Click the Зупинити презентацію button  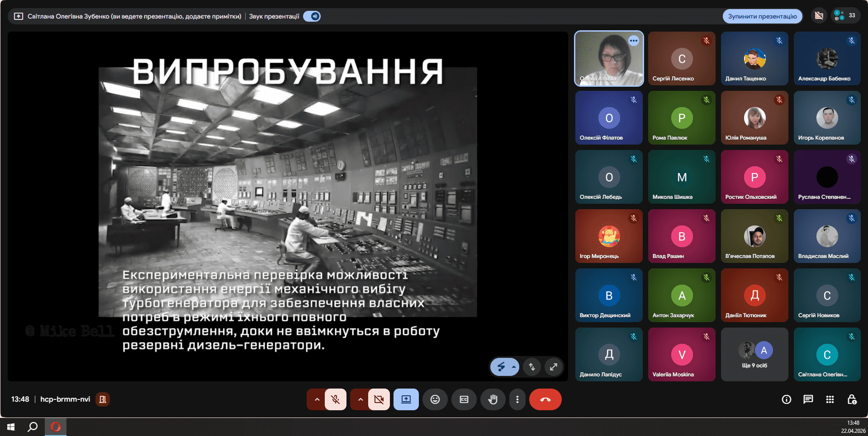pos(762,16)
